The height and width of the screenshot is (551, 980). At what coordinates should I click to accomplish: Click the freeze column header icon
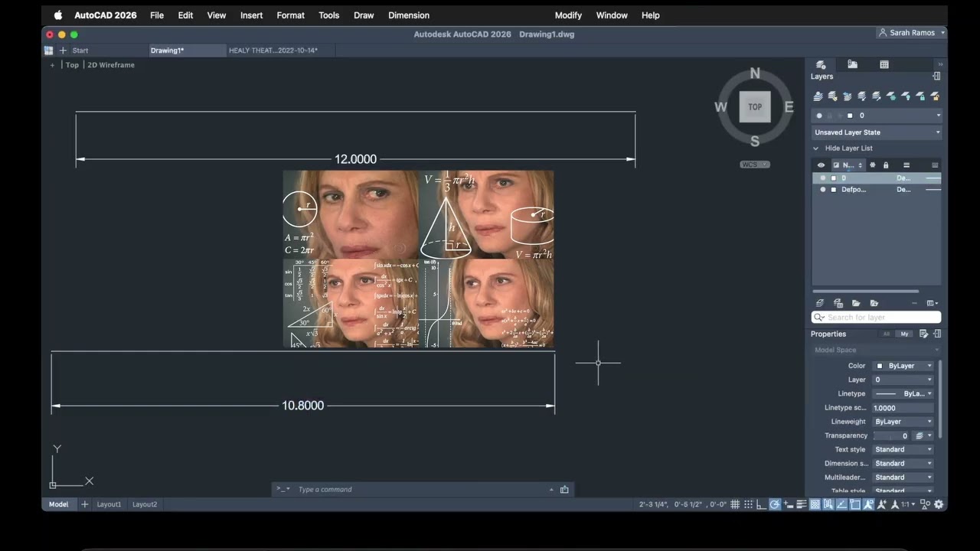[x=872, y=165]
